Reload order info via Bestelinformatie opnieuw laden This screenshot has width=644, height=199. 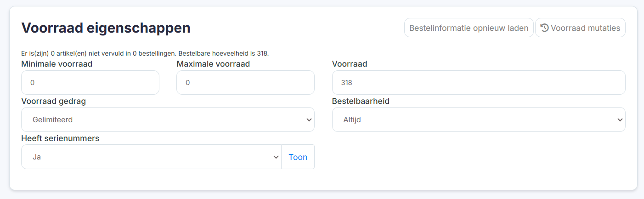469,28
